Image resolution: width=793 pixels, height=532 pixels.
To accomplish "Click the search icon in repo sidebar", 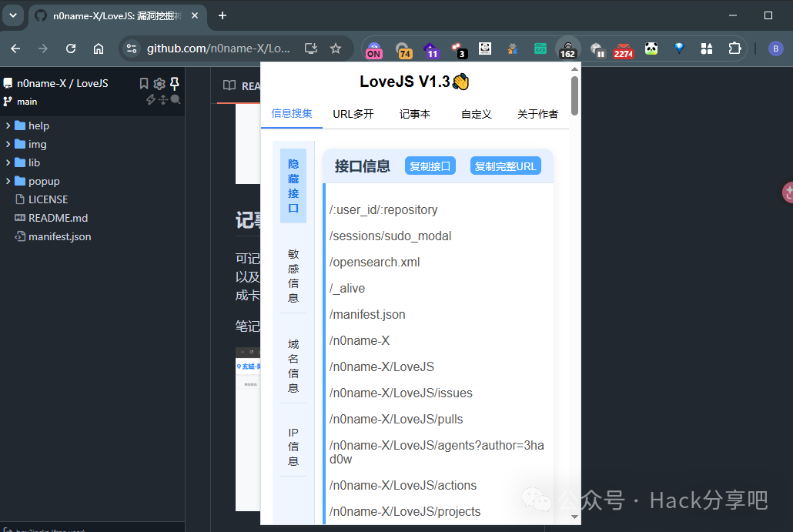I will 176,99.
